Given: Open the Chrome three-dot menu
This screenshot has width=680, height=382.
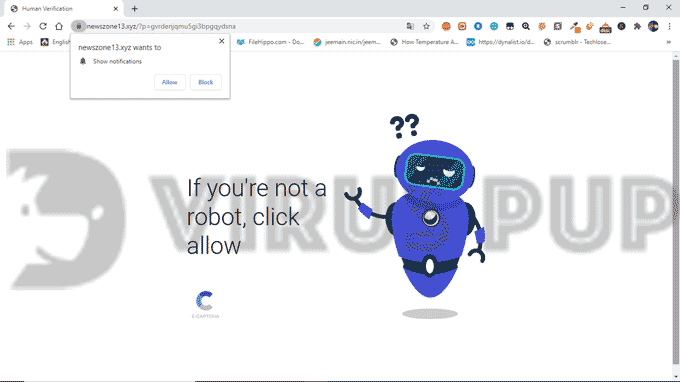Looking at the screenshot, I should pyautogui.click(x=669, y=26).
